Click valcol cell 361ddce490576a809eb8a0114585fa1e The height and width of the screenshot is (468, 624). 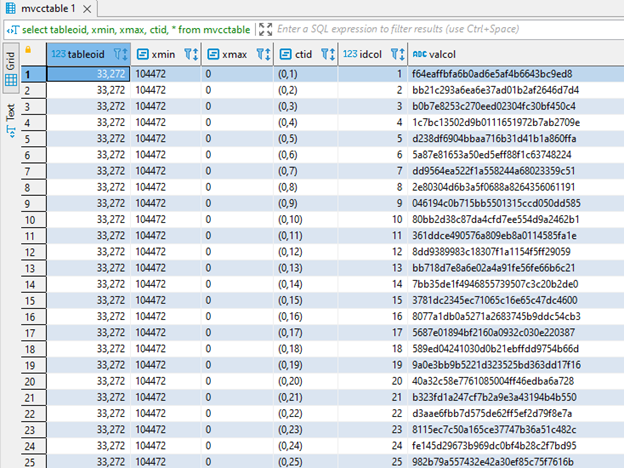pyautogui.click(x=516, y=236)
